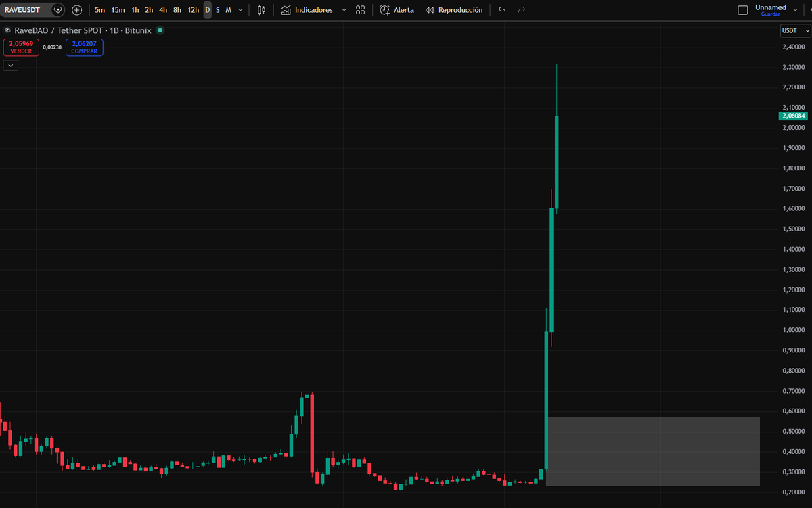Select the daily D timeframe
Viewport: 812px width, 508px height.
pyautogui.click(x=208, y=10)
